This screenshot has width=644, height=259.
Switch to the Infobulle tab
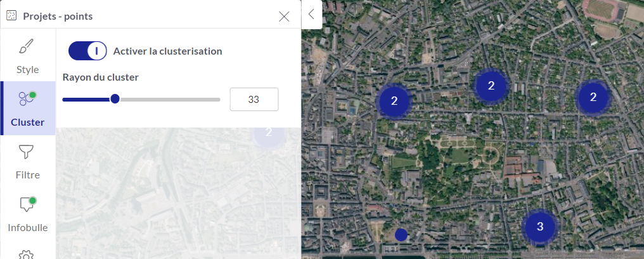(x=28, y=214)
